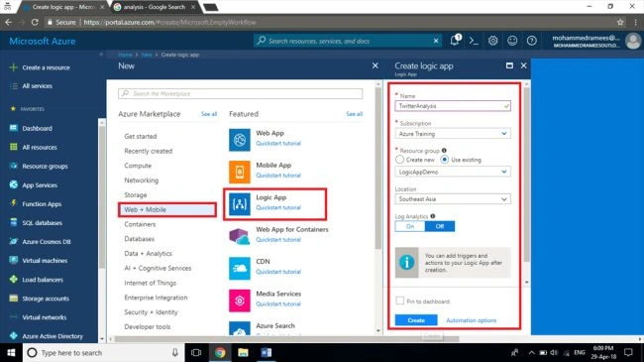644x362 pixels.
Task: Maximize the Create logic app blade
Action: tap(509, 65)
